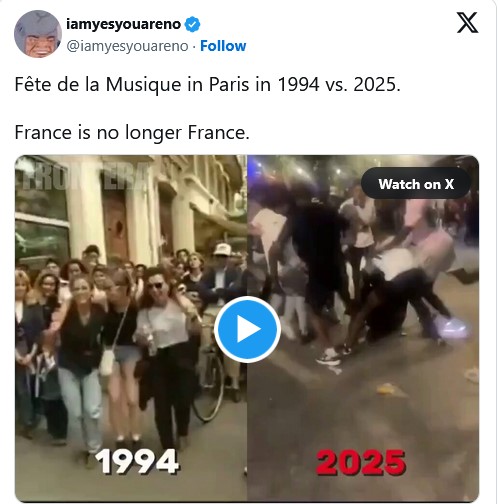Click the 1994 half of the video

point(131,328)
